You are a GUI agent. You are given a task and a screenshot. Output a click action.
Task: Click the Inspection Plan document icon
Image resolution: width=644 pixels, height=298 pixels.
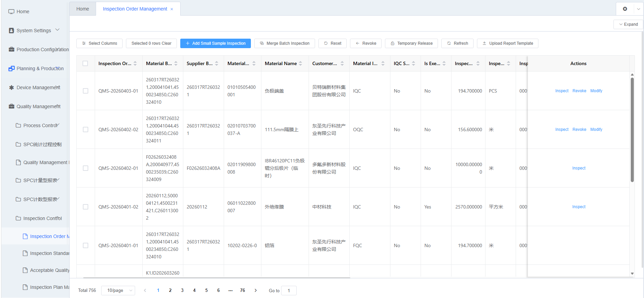(x=25, y=287)
